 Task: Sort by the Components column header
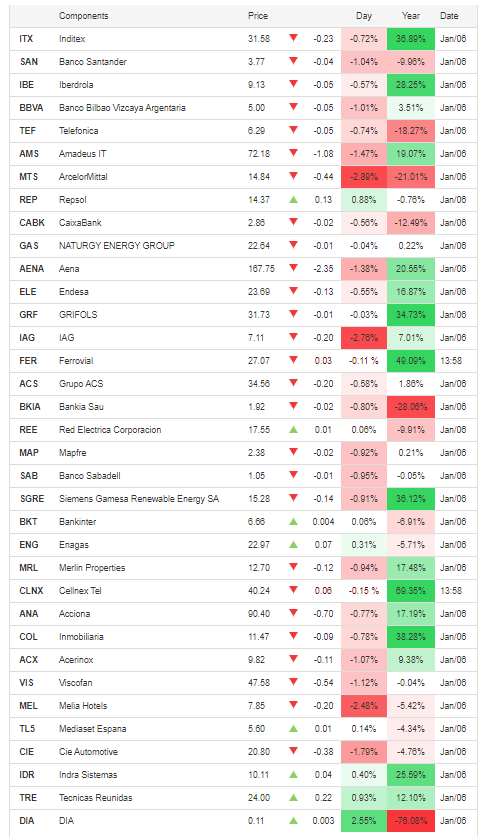click(x=83, y=16)
